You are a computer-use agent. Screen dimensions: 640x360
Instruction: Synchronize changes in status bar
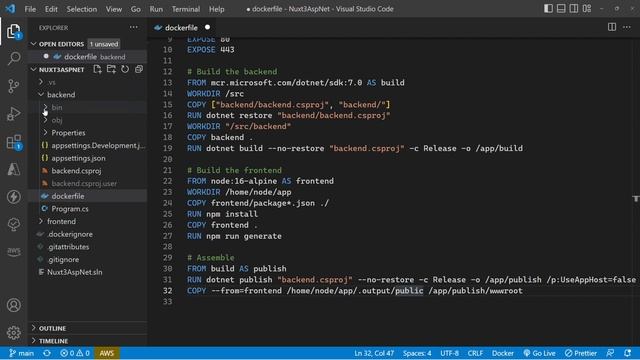47,353
